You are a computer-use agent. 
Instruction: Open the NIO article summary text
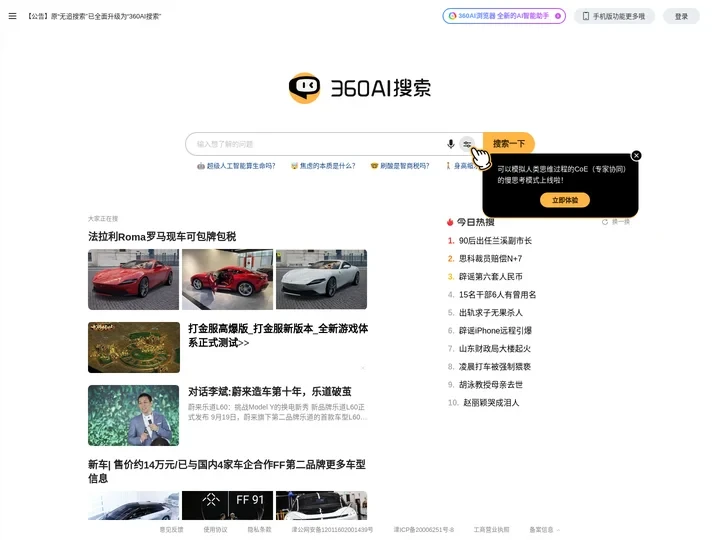tap(277, 412)
